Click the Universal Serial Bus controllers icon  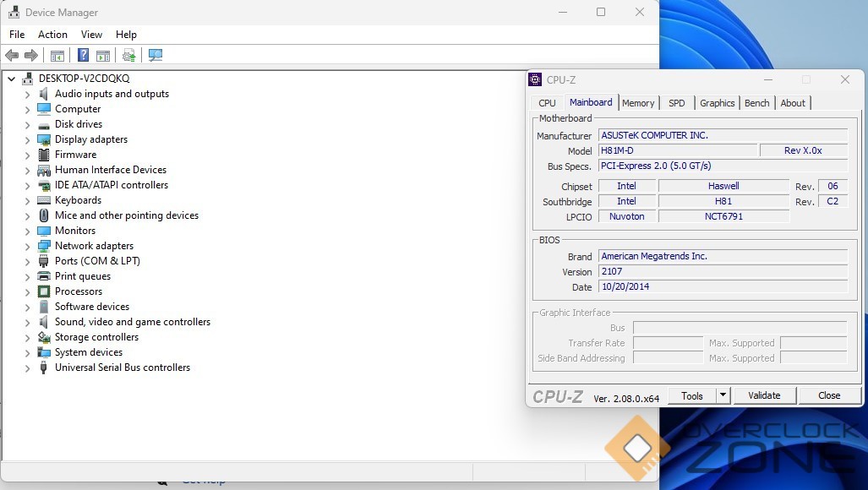click(x=44, y=367)
